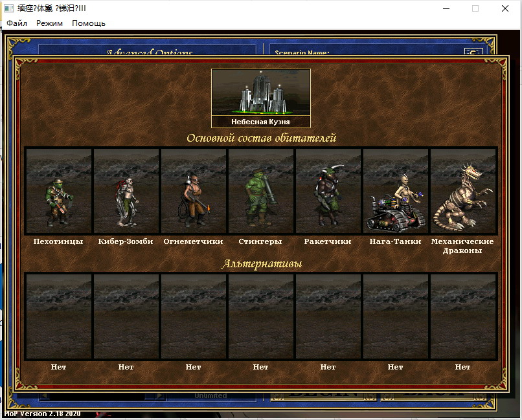Open the Файл menu
Screen dimensions: 522x420
(17, 23)
